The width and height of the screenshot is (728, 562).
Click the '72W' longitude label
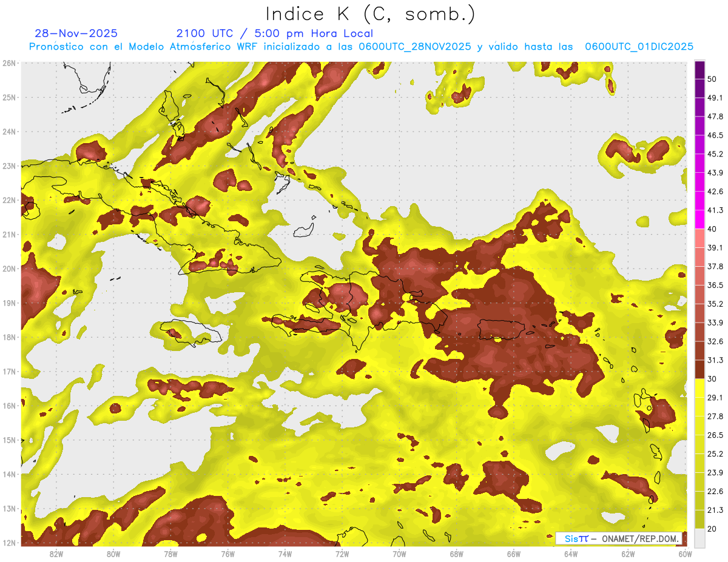342,554
